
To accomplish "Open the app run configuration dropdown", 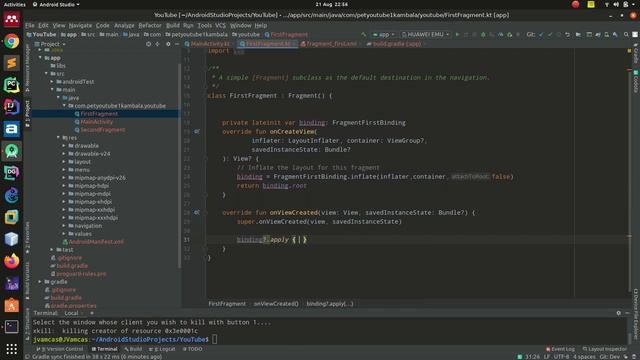I will pyautogui.click(x=384, y=35).
